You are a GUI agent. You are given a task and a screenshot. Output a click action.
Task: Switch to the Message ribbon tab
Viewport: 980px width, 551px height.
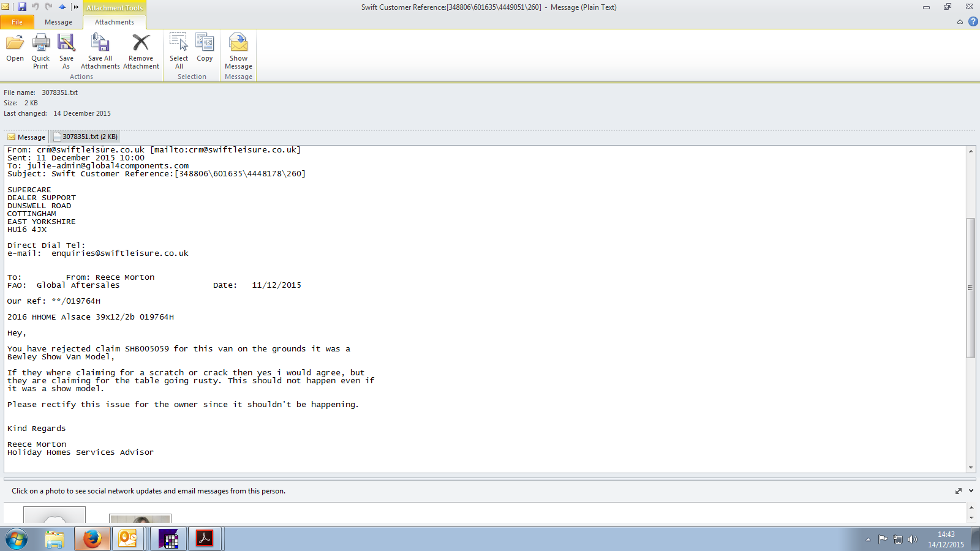58,22
